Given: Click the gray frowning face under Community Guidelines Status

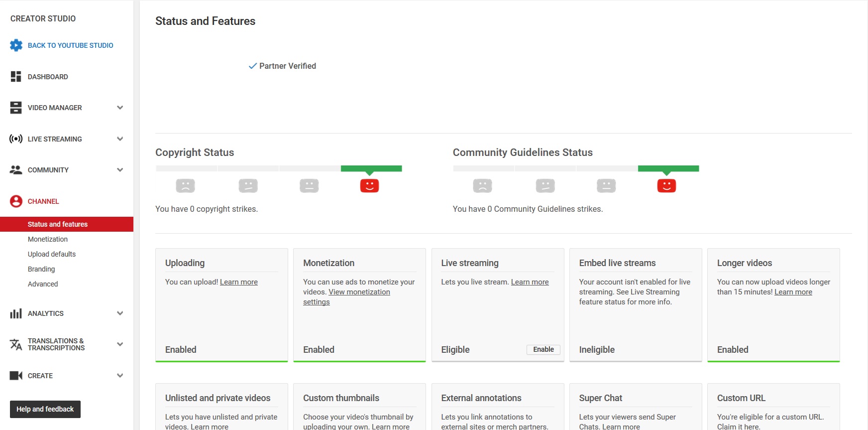Looking at the screenshot, I should (x=482, y=186).
